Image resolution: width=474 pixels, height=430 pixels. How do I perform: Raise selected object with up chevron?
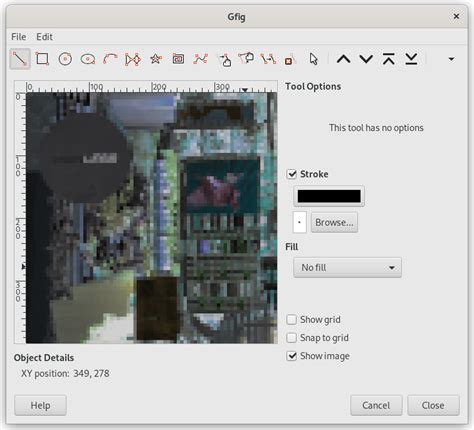pyautogui.click(x=343, y=59)
